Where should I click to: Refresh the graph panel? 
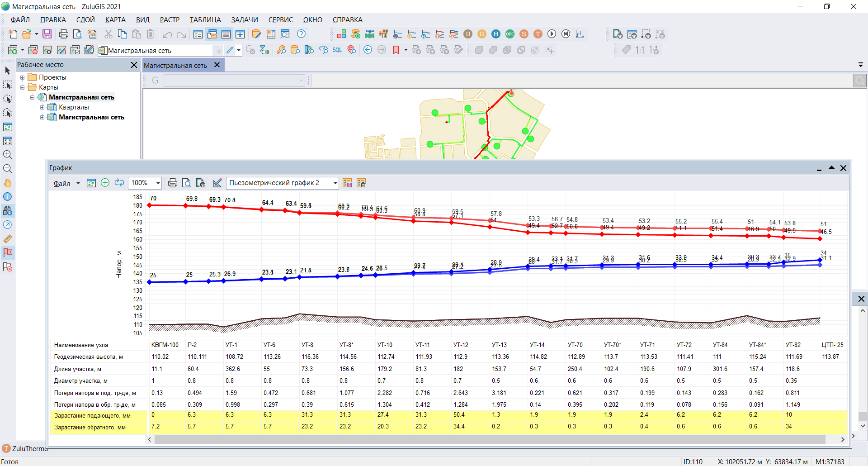pos(91,183)
